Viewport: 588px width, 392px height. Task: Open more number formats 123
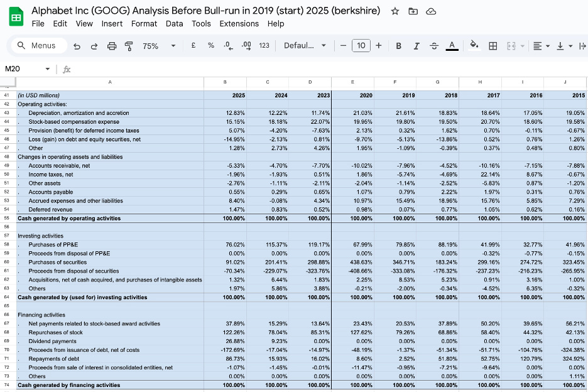point(264,45)
